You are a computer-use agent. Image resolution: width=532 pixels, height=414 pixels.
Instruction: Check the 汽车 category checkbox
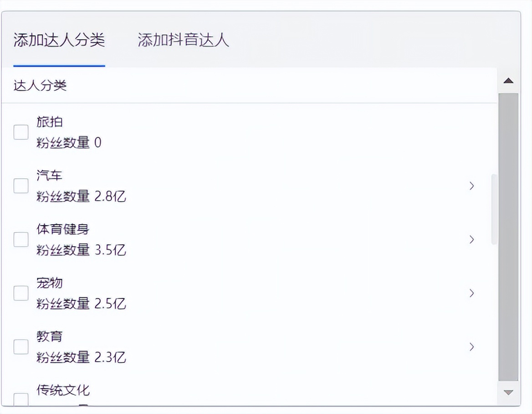coord(20,186)
